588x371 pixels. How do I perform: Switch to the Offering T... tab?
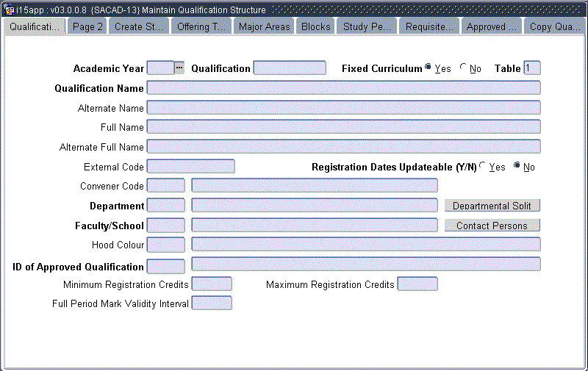point(202,26)
